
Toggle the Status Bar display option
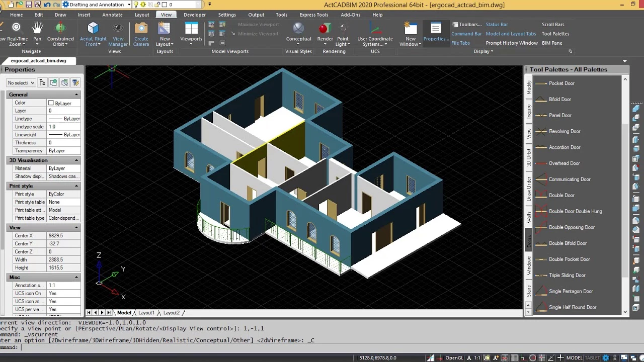(497, 24)
